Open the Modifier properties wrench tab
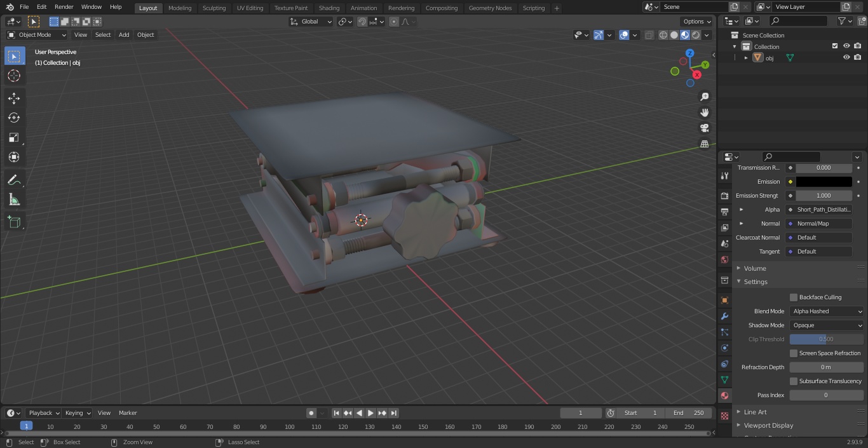Image resolution: width=868 pixels, height=448 pixels. pos(724,316)
